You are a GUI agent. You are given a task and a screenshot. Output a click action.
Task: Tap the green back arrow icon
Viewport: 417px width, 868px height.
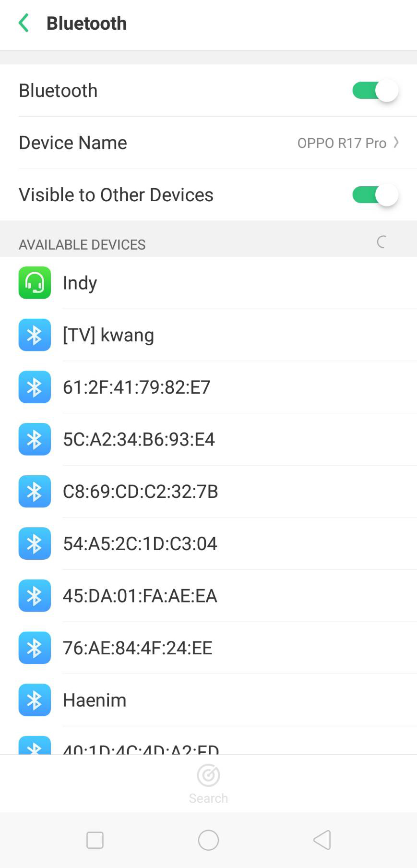24,23
